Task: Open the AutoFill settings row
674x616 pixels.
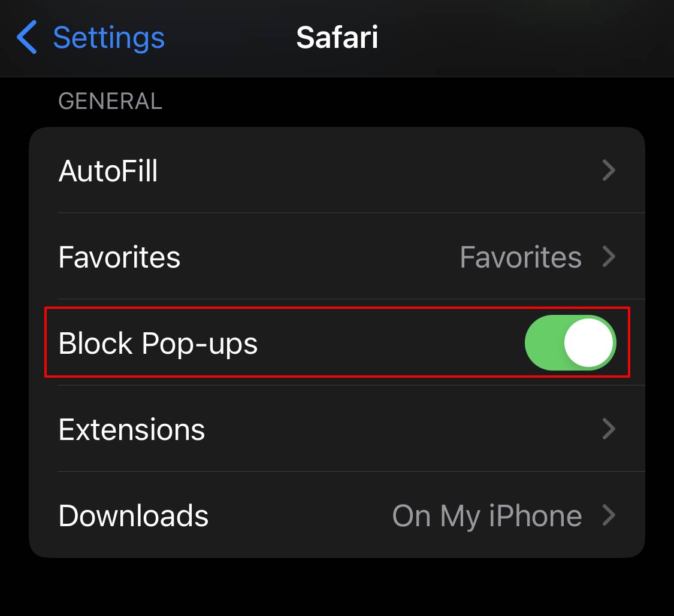Action: click(x=108, y=171)
